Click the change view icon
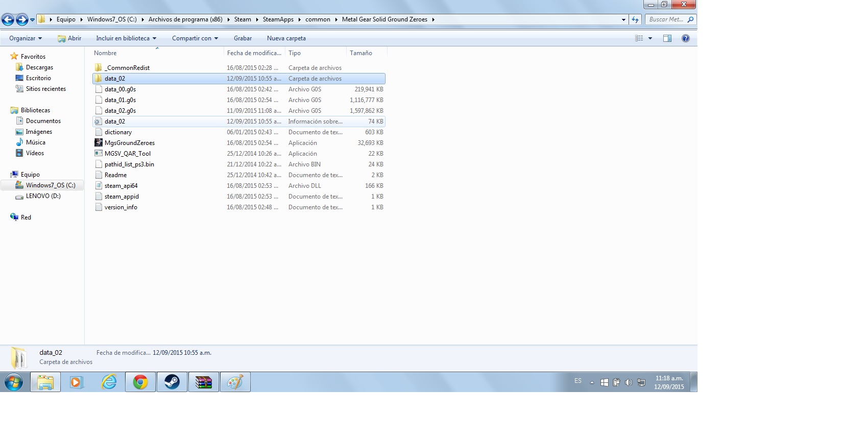 click(x=639, y=38)
